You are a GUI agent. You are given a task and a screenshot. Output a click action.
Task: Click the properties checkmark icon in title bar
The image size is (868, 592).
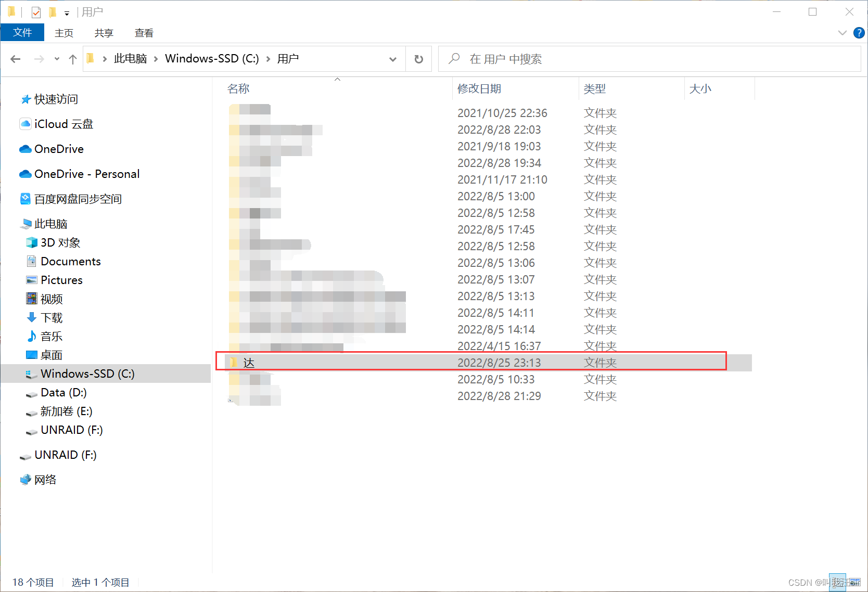[x=36, y=12]
